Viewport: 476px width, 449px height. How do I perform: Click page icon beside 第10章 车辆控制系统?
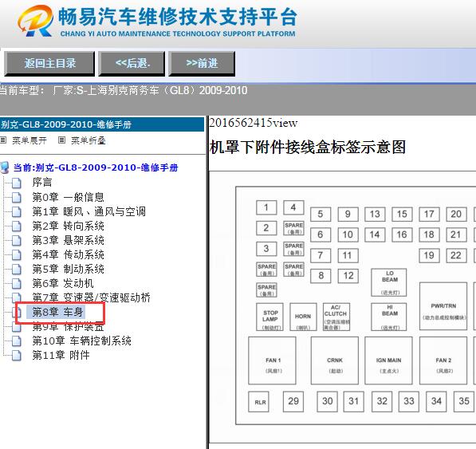pyautogui.click(x=17, y=341)
